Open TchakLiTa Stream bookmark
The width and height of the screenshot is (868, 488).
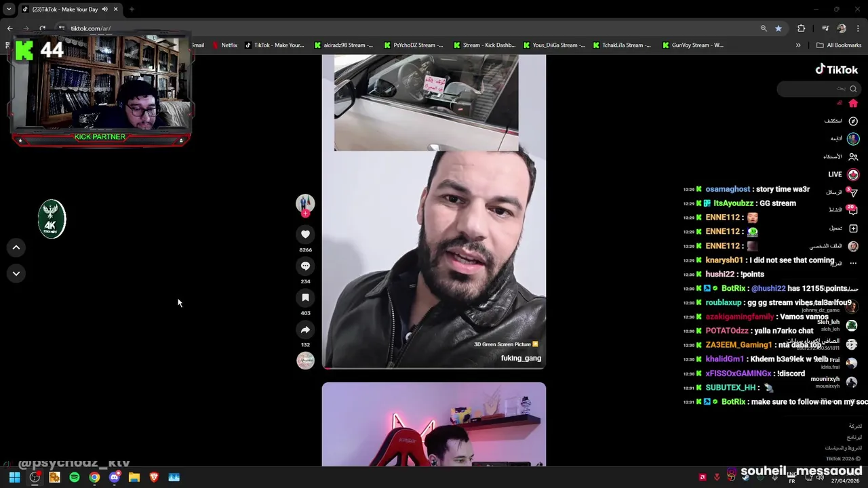tap(622, 45)
